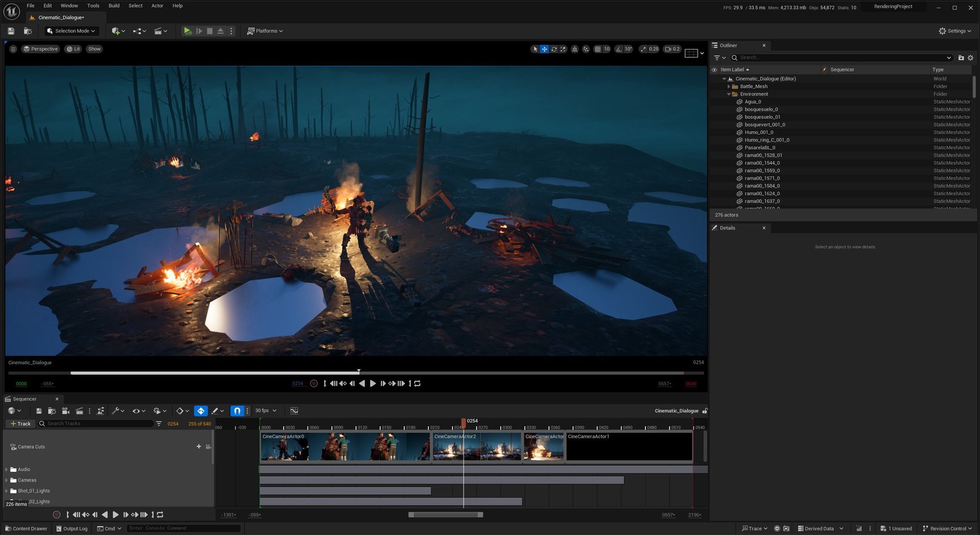
Task: Click the Lit view mode button
Action: pos(73,49)
